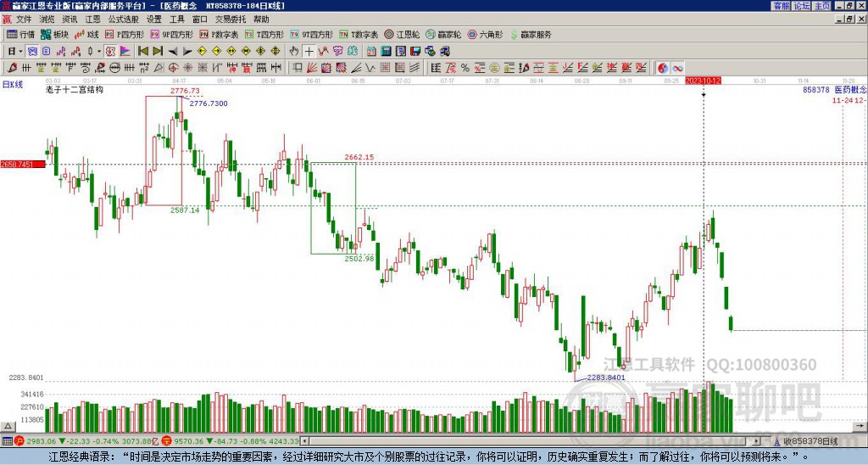Open the P数字表 tool
Image resolution: width=868 pixels, height=465 pixels.
(219, 34)
